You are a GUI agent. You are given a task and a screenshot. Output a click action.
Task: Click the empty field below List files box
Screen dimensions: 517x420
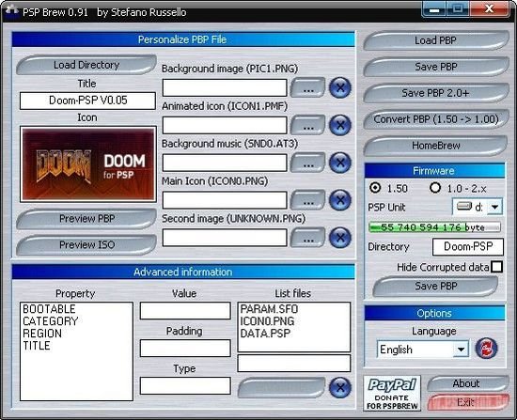pyautogui.click(x=294, y=364)
